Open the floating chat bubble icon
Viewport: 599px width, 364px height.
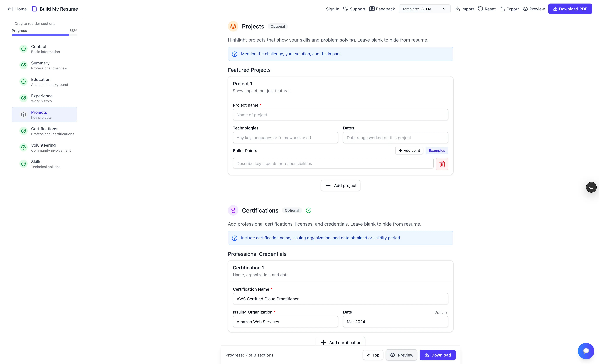(586, 351)
